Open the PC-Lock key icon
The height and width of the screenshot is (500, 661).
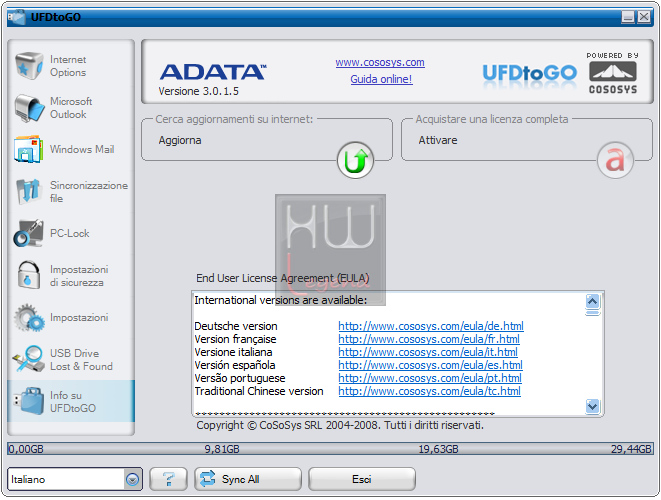[x=28, y=233]
